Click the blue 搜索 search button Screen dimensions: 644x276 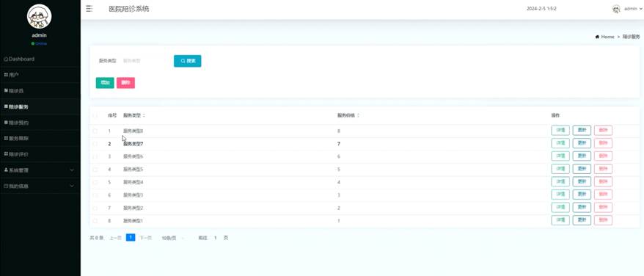[x=187, y=61]
